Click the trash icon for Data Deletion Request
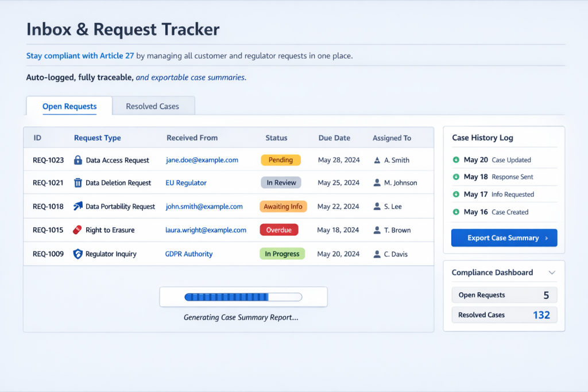 [x=78, y=183]
